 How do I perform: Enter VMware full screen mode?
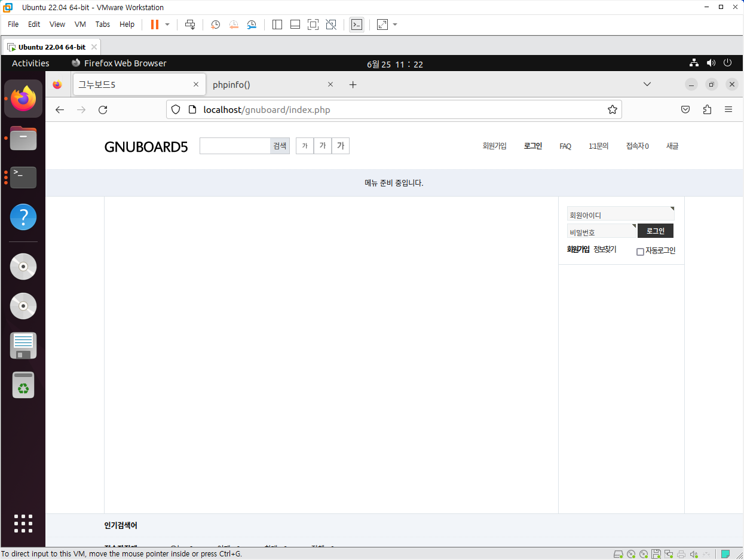pyautogui.click(x=313, y=25)
